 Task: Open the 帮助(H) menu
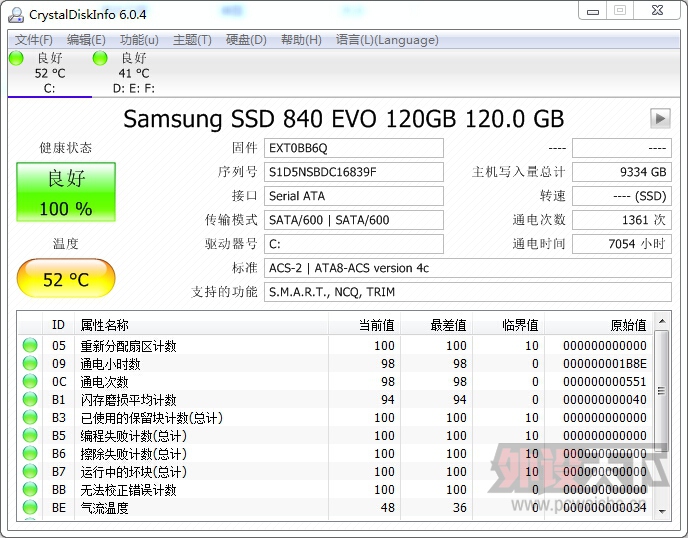[301, 40]
